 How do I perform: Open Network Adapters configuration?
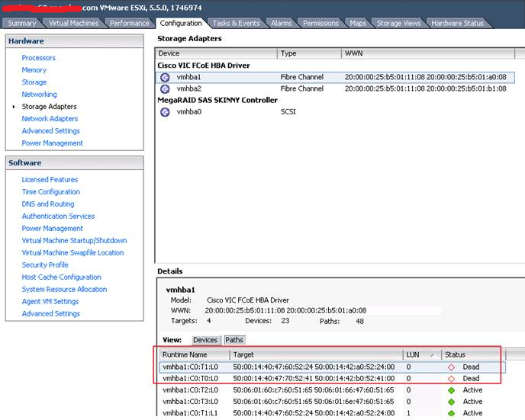[50, 119]
